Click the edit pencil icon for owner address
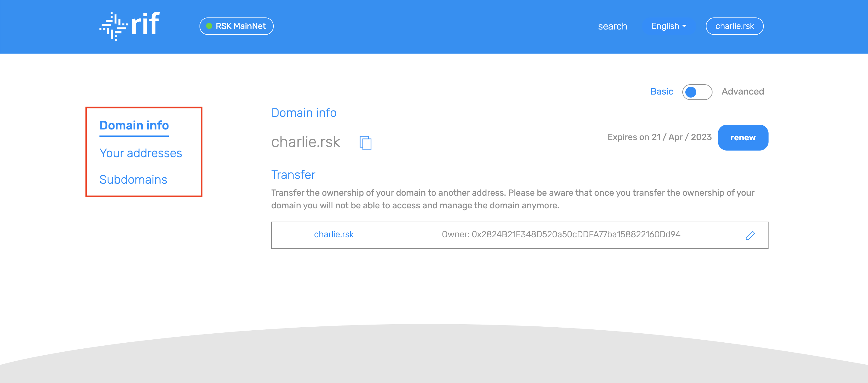Screen dimensions: 868x383 click(x=750, y=235)
